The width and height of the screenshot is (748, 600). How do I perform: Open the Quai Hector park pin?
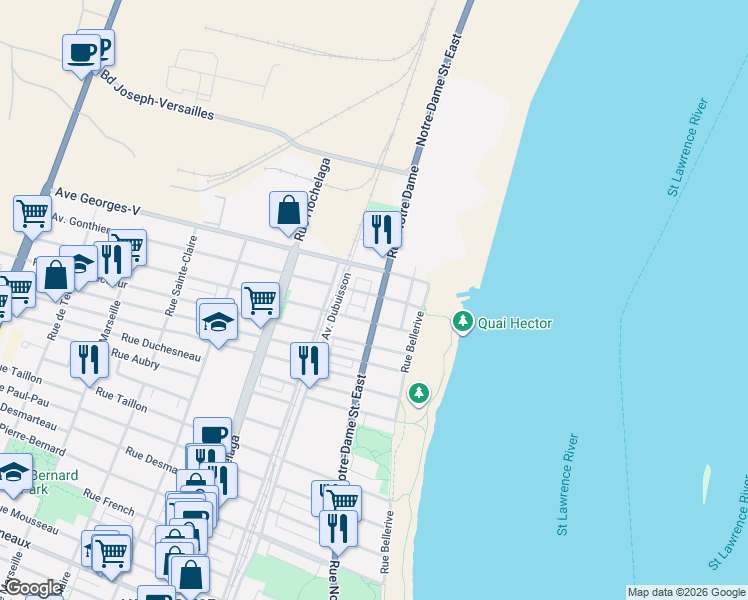[462, 322]
